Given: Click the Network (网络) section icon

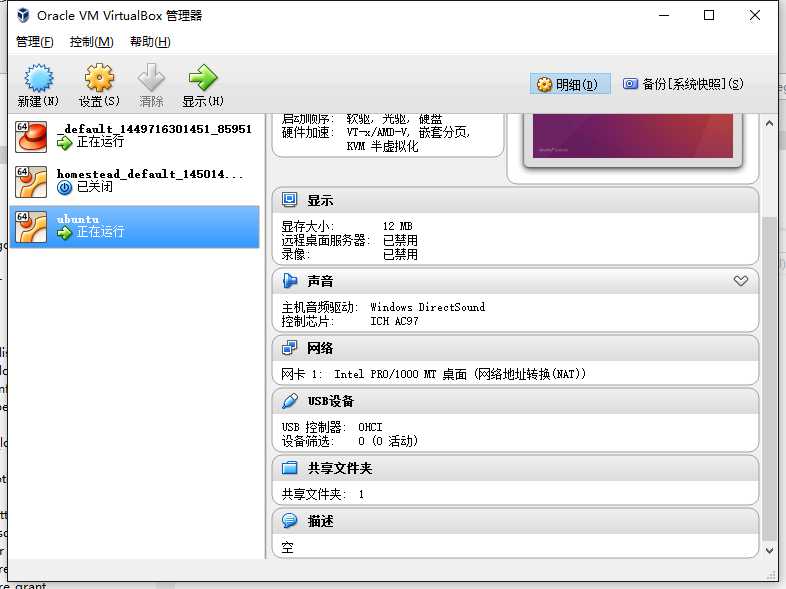Looking at the screenshot, I should pos(289,348).
